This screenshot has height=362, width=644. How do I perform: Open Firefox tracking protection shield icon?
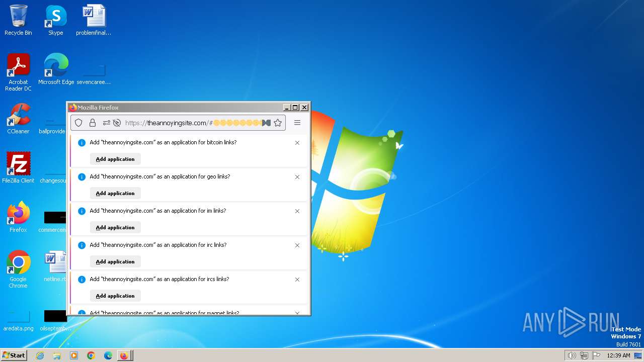click(x=78, y=123)
